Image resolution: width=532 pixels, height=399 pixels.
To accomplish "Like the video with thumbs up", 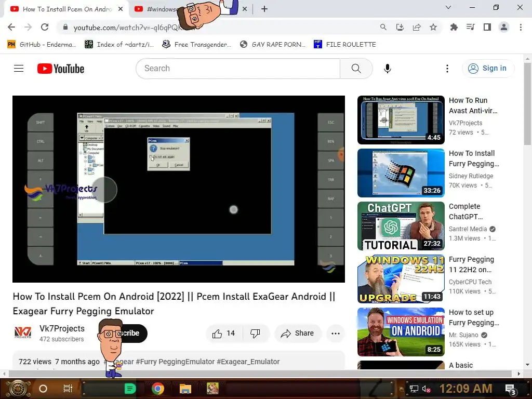I will pos(223,333).
